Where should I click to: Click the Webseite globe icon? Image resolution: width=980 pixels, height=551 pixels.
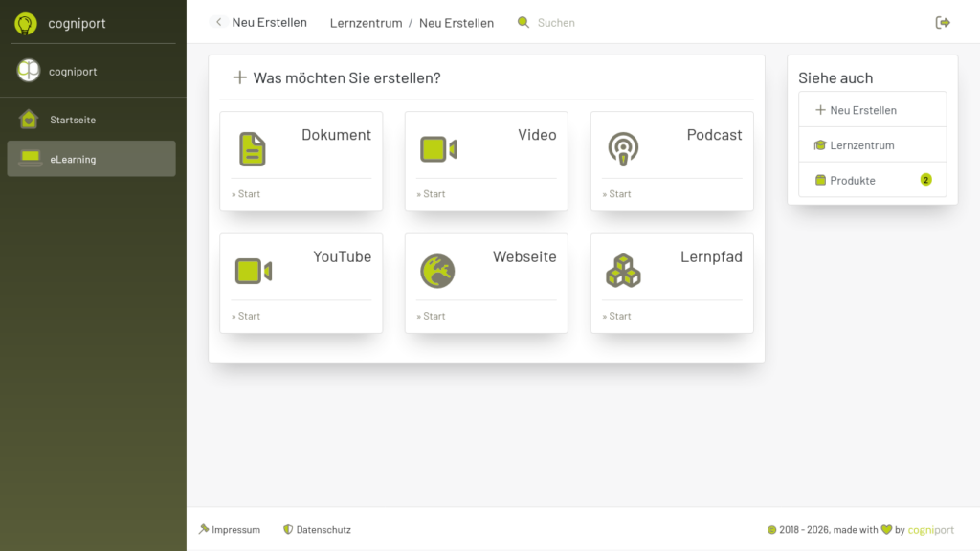coord(437,272)
